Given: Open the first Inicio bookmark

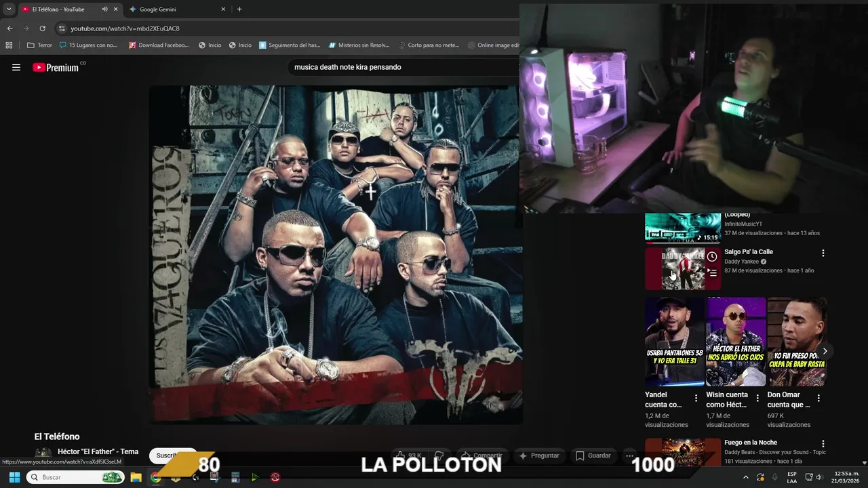Looking at the screenshot, I should 210,45.
